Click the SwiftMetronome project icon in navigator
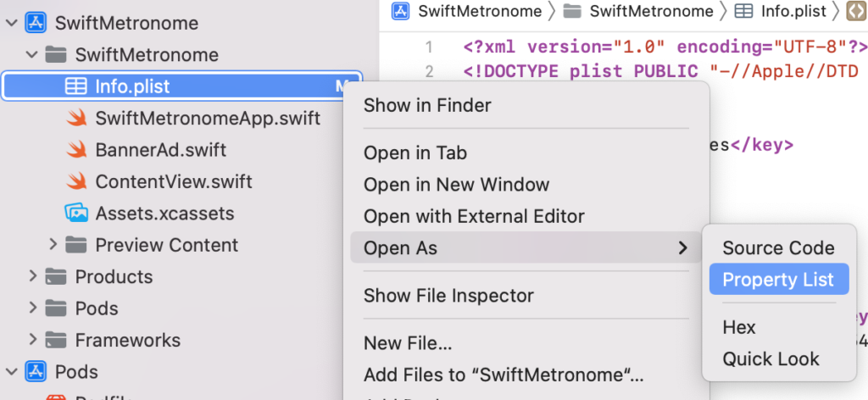The height and width of the screenshot is (400, 868). pos(36,23)
